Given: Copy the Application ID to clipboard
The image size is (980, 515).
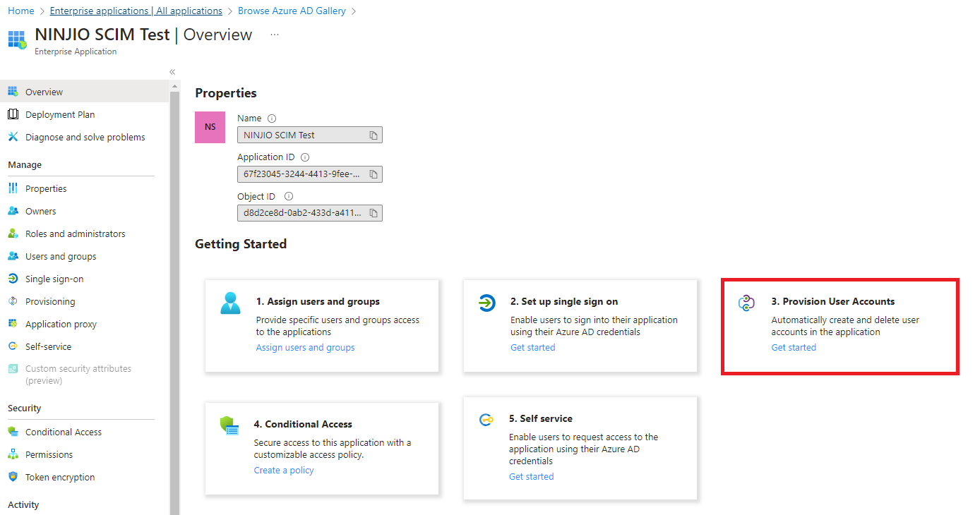Looking at the screenshot, I should tap(374, 174).
